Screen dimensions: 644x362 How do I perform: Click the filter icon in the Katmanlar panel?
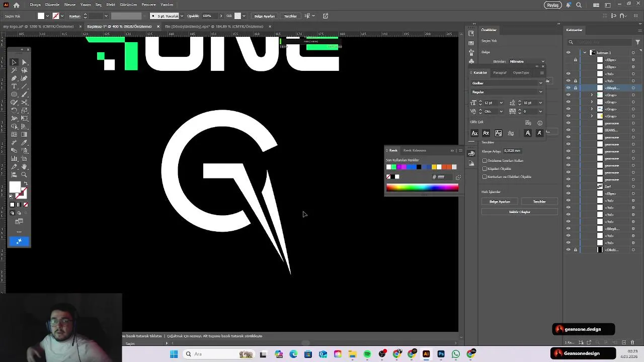(x=638, y=42)
